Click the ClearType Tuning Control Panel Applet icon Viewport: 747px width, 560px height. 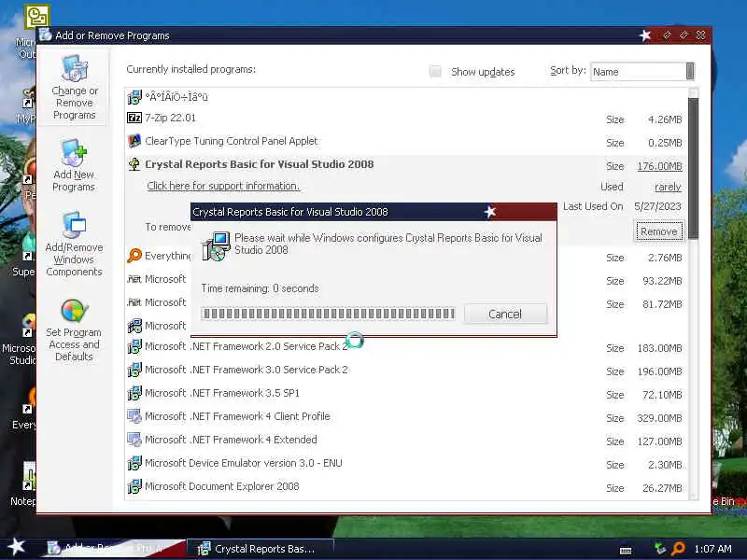tap(134, 141)
